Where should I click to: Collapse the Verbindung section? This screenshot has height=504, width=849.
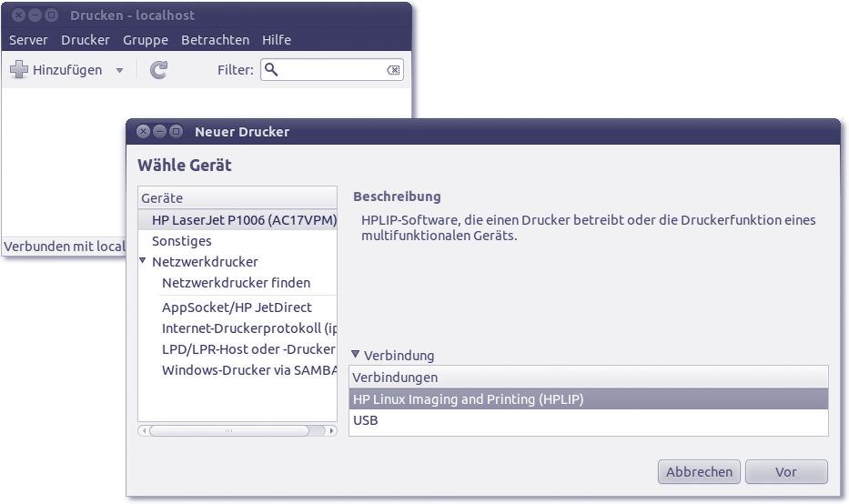[x=356, y=355]
